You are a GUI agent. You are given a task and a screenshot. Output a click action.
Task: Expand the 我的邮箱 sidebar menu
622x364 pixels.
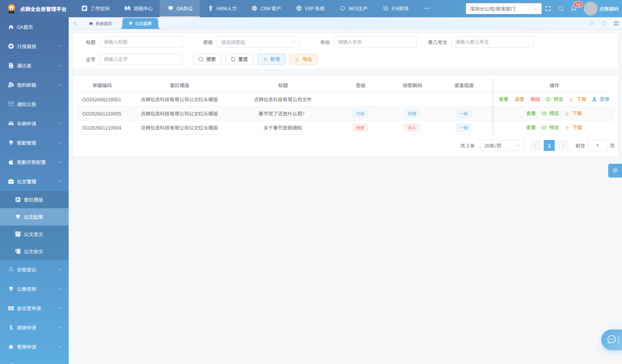point(34,85)
